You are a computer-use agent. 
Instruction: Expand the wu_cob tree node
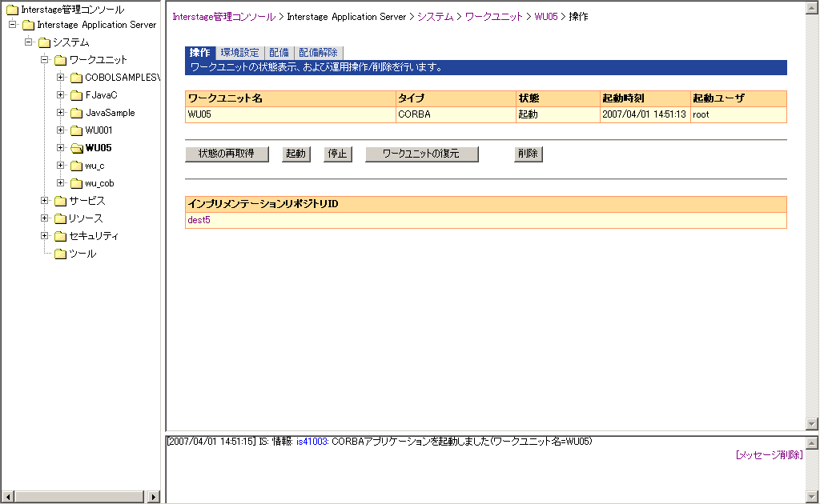pos(61,182)
